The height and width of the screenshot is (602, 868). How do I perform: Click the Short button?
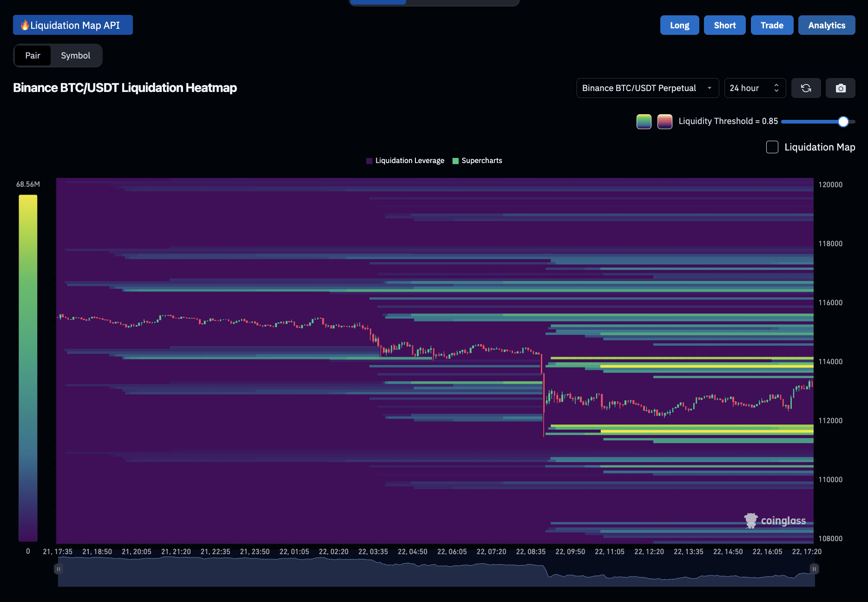tap(725, 25)
